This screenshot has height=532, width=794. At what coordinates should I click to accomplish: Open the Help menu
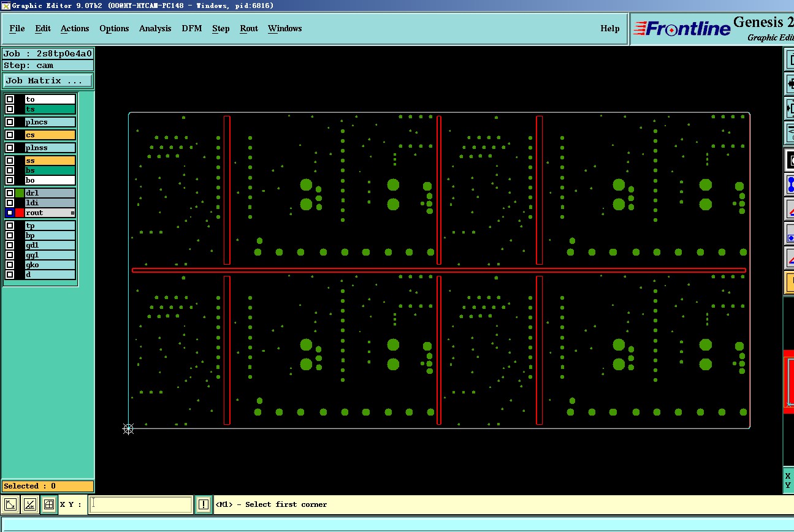[x=609, y=28]
